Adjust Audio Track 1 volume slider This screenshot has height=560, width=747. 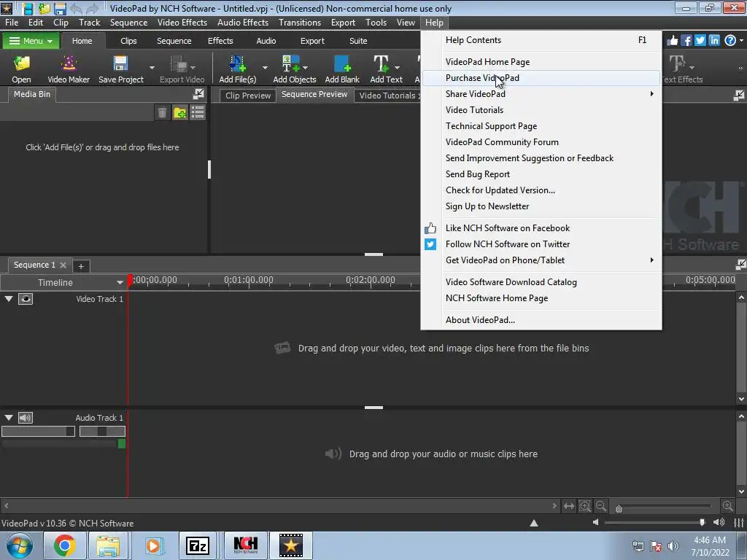coord(38,432)
